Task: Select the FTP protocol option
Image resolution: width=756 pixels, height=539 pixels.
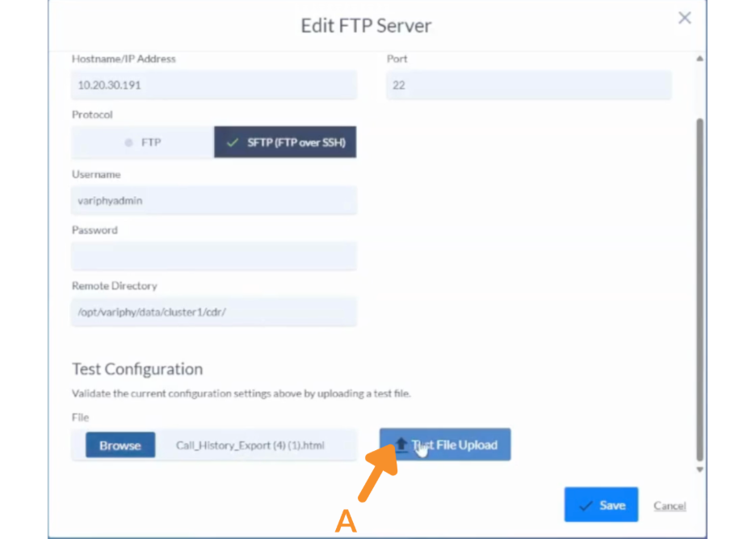Action: 143,142
